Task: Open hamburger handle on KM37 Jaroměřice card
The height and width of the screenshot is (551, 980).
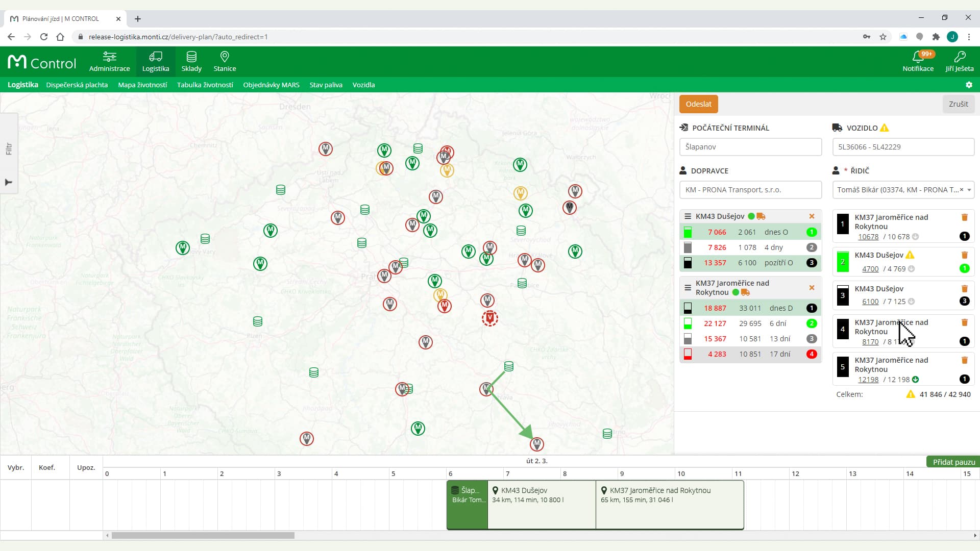Action: pyautogui.click(x=688, y=288)
